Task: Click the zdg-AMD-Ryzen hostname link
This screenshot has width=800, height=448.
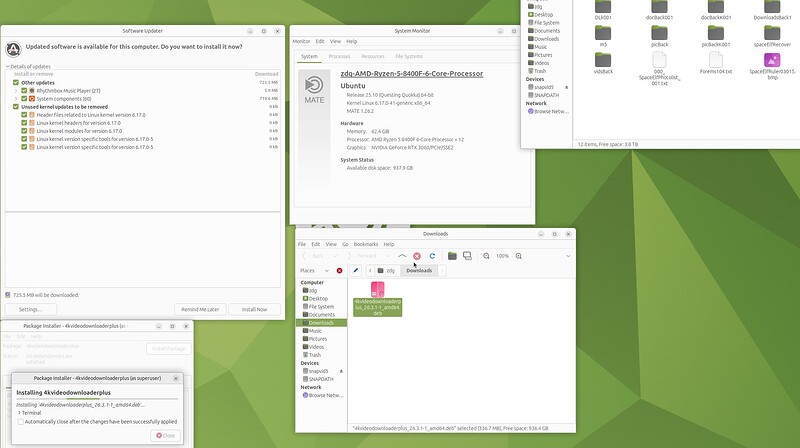Action: pos(412,73)
